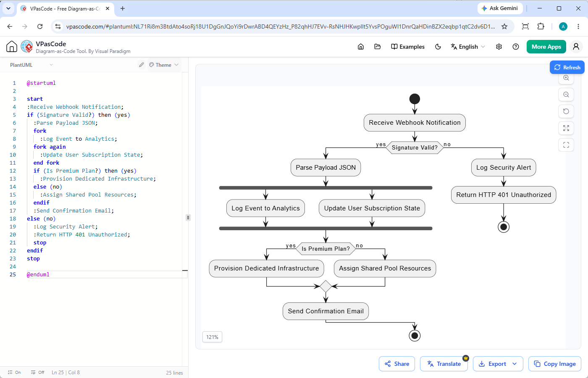Click the screen capture icon in browser toolbar
Image resolution: width=588 pixels, height=378 pixels.
pyautogui.click(x=525, y=26)
